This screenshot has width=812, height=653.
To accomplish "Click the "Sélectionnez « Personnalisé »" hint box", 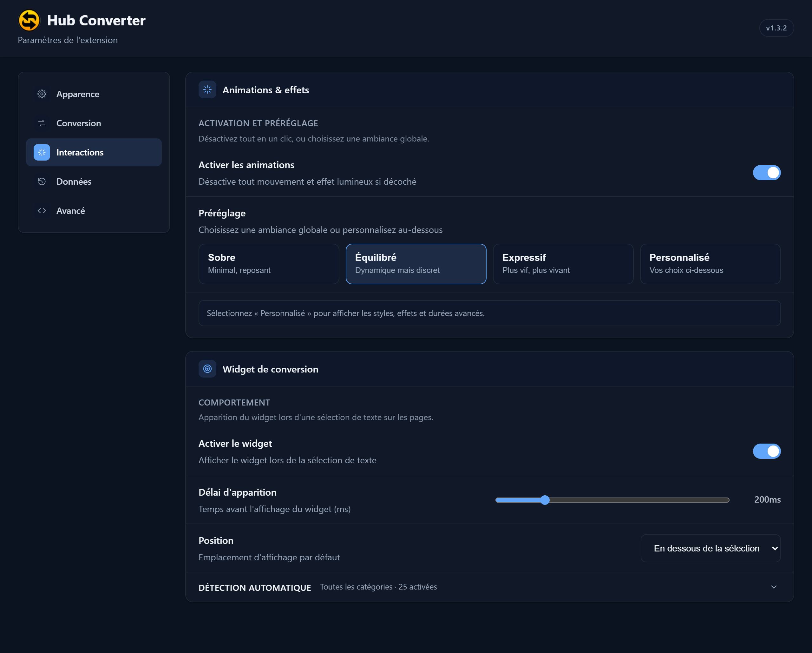I will 489,313.
